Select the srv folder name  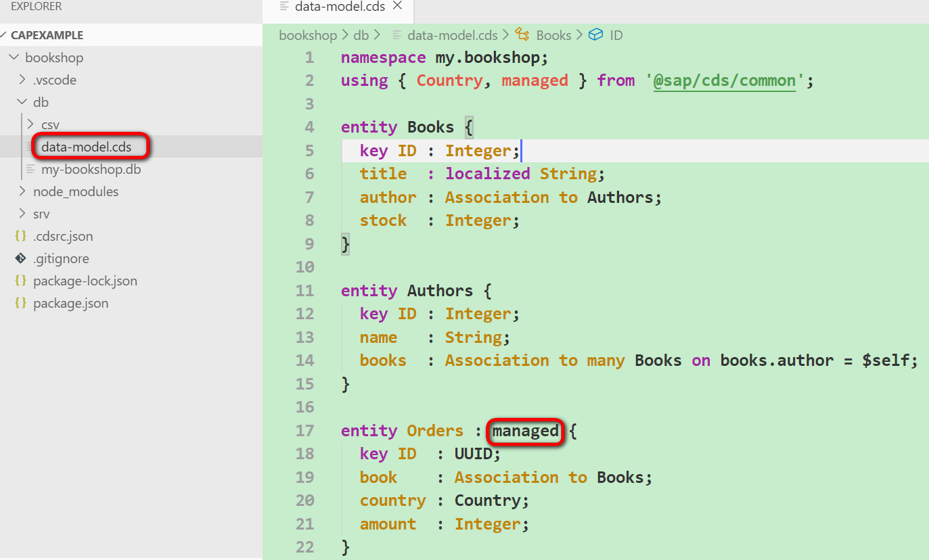coord(41,214)
